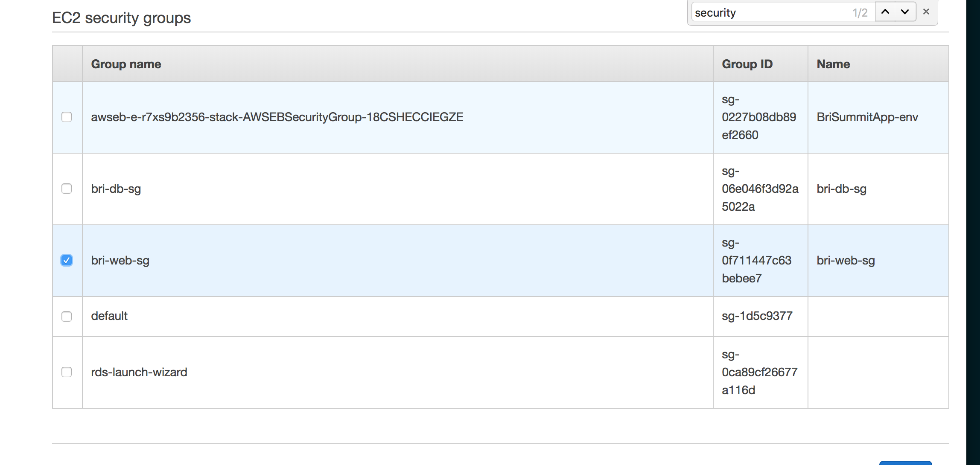
Task: Tick the default security group checkbox
Action: click(x=67, y=317)
